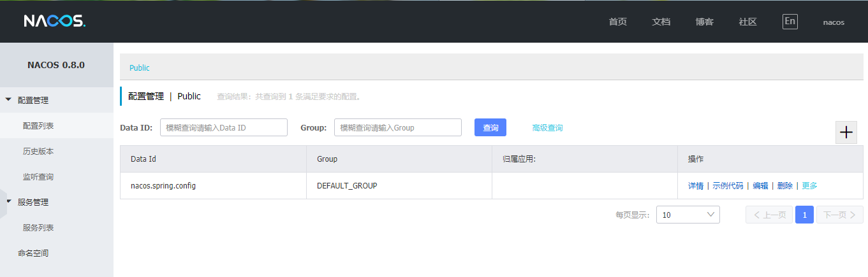Focus the Group search field

click(x=398, y=127)
